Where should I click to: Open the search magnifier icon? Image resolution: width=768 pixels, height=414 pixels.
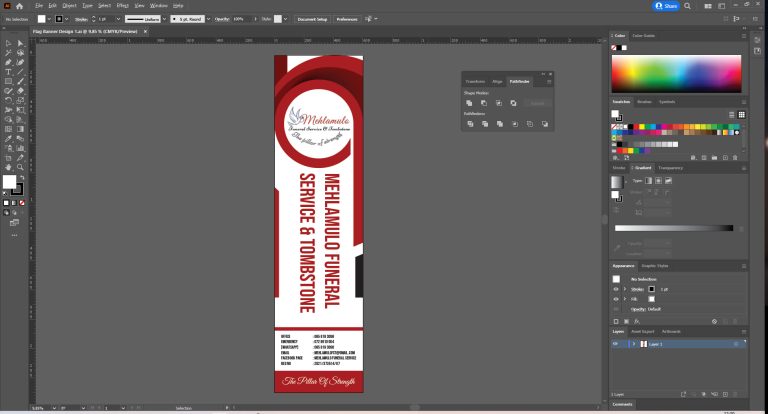pyautogui.click(x=690, y=6)
